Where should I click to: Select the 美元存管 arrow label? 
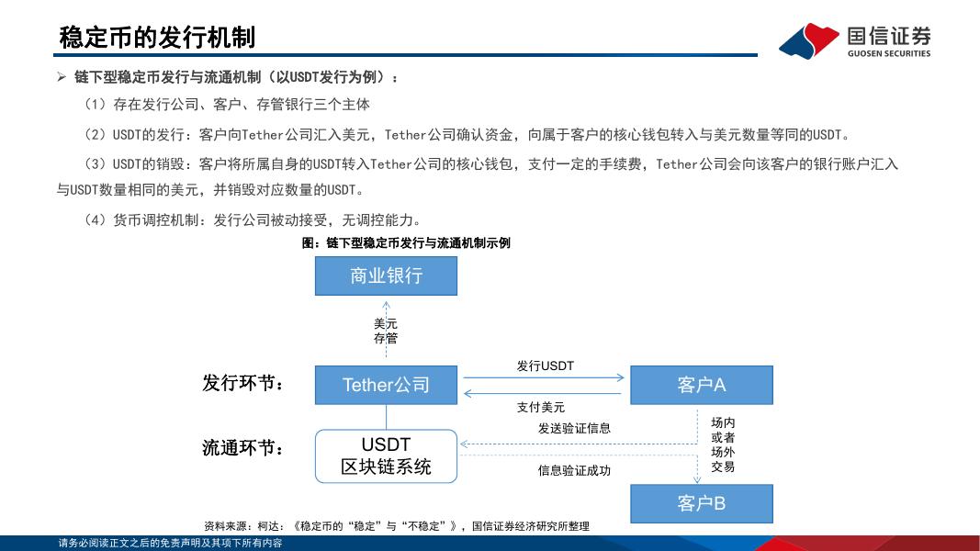[386, 332]
